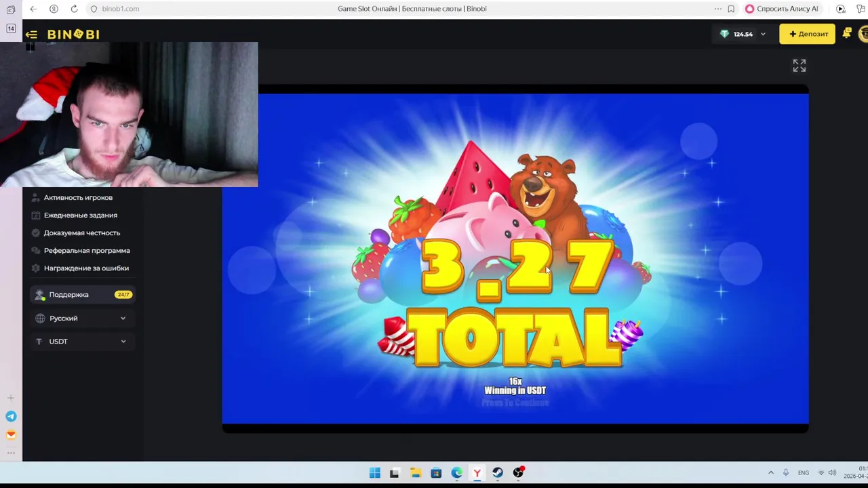Open Поддержка 24/7 support
This screenshot has height=488, width=868.
(x=82, y=294)
